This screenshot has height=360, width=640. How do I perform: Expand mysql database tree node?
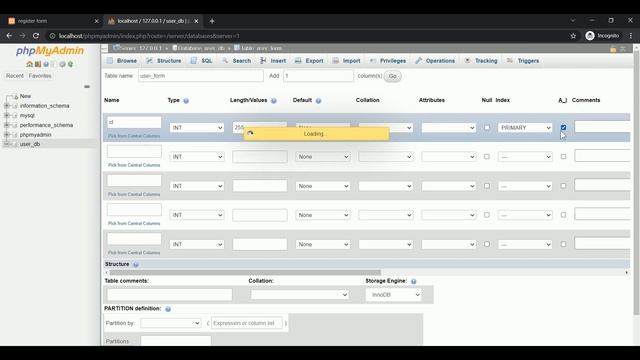[7, 116]
